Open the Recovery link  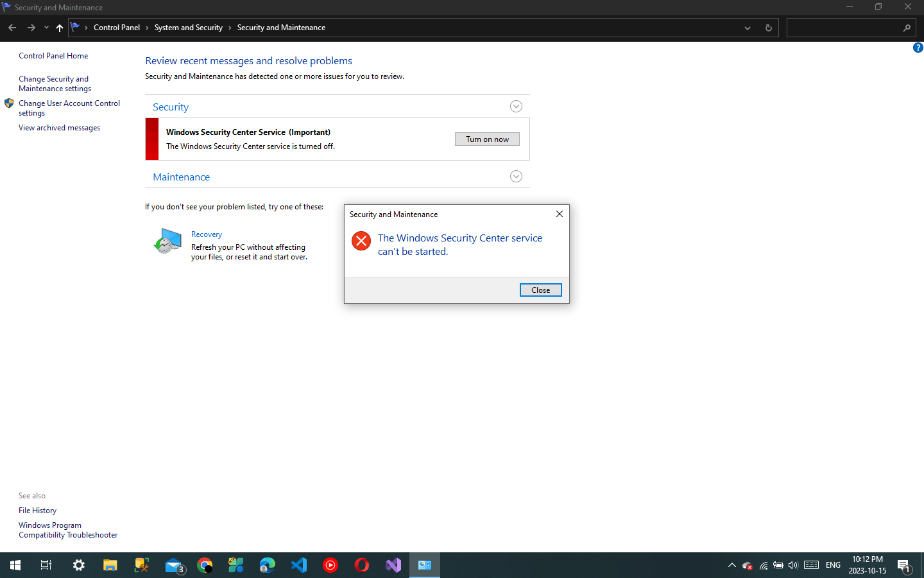point(207,234)
